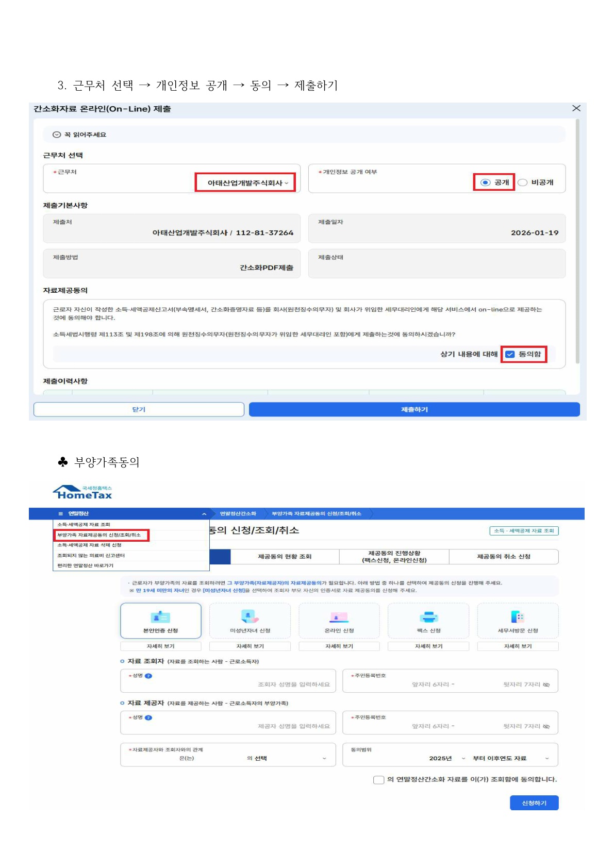Switch to 제공동의 현황 조회 tab
The image size is (614, 868).
coord(285,557)
